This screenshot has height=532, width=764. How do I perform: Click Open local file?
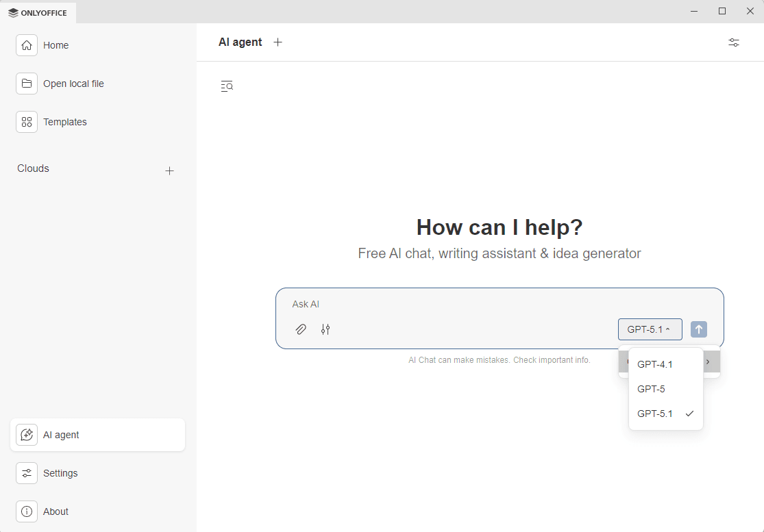click(73, 84)
